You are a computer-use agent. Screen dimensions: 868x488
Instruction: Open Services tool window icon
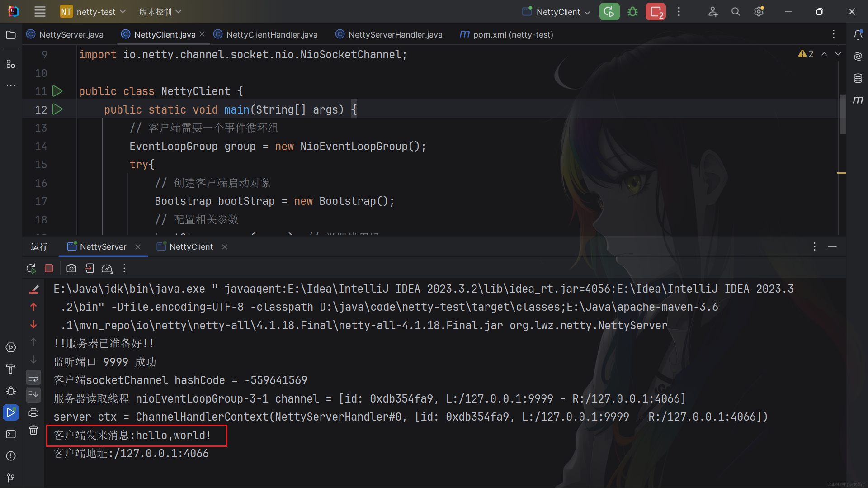(x=11, y=347)
